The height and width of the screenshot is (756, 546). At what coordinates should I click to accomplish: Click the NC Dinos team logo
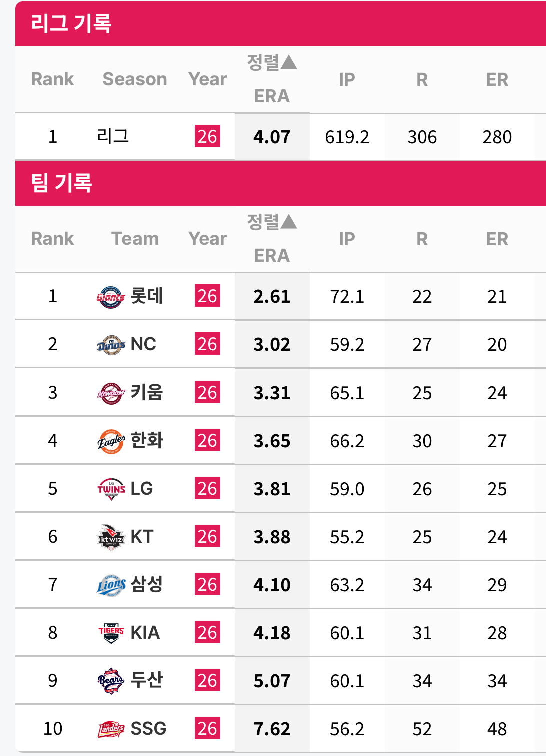110,345
